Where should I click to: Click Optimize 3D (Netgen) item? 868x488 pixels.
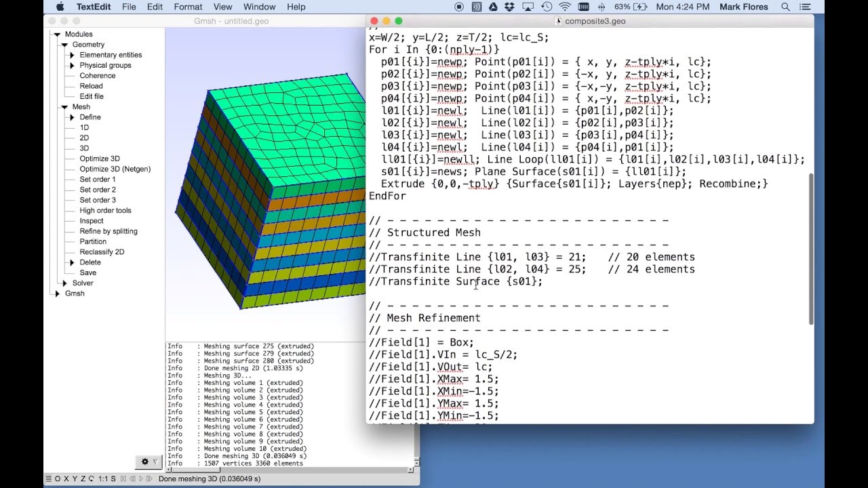pos(115,169)
